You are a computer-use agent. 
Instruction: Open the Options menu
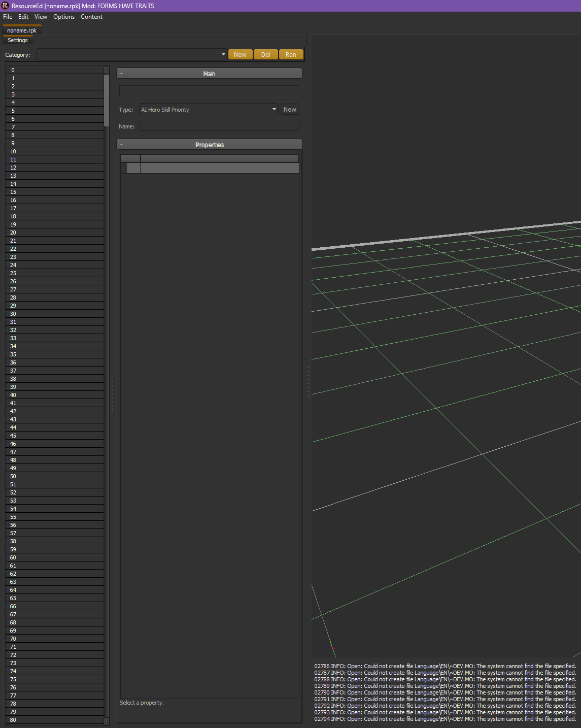63,17
